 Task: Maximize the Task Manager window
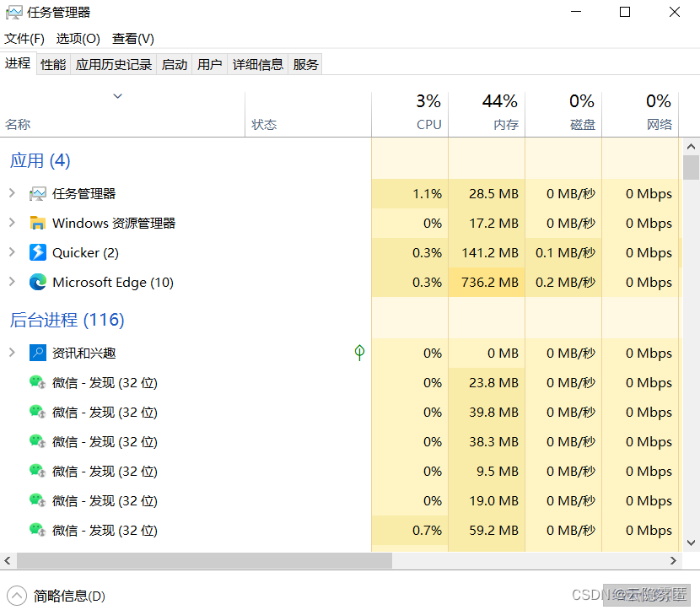(x=625, y=12)
